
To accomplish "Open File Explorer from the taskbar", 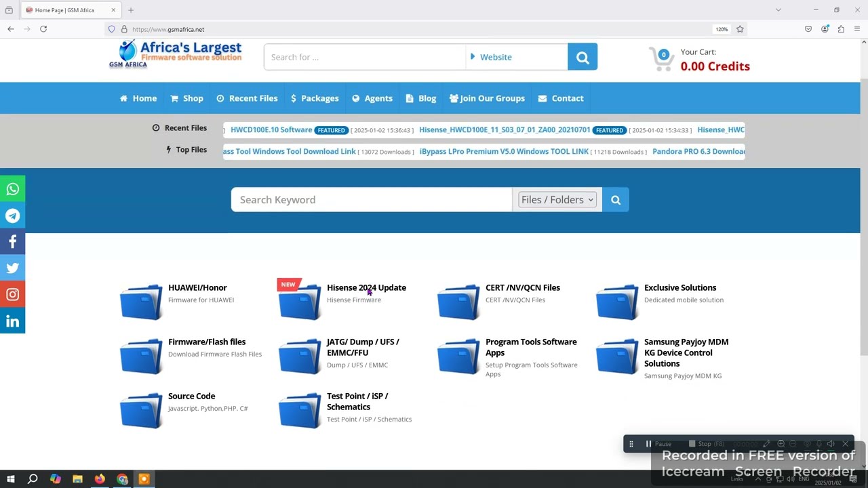I will pyautogui.click(x=77, y=479).
